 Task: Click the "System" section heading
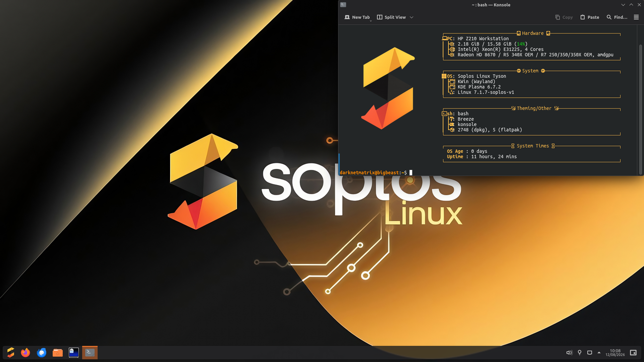pyautogui.click(x=530, y=71)
